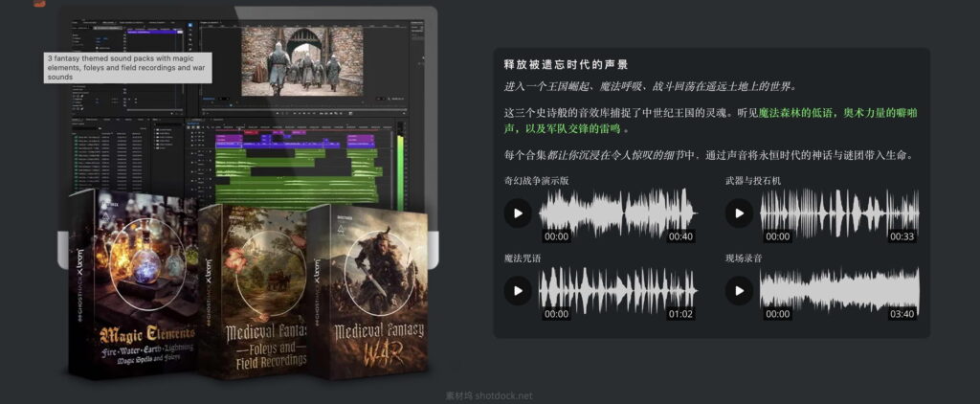The height and width of the screenshot is (404, 980).
Task: Click the heading 释放被遗忘时代的声景
Action: [566, 64]
